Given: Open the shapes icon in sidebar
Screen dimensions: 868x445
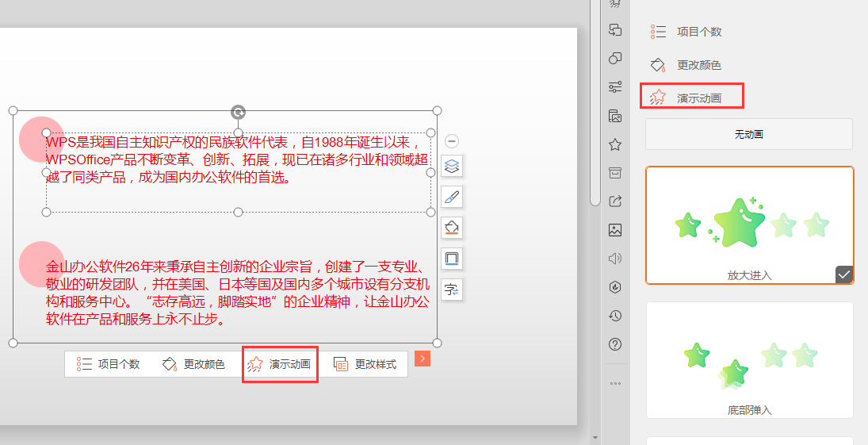Looking at the screenshot, I should [x=615, y=58].
